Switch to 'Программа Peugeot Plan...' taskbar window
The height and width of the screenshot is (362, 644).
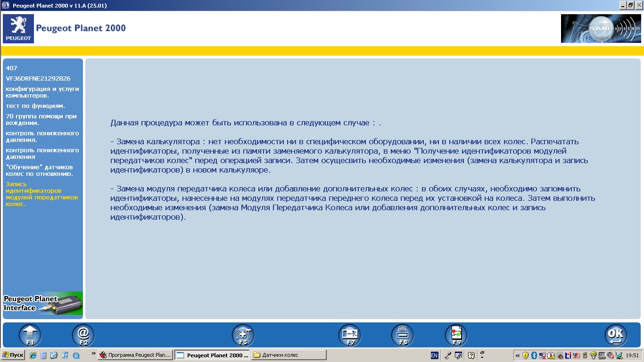click(135, 355)
